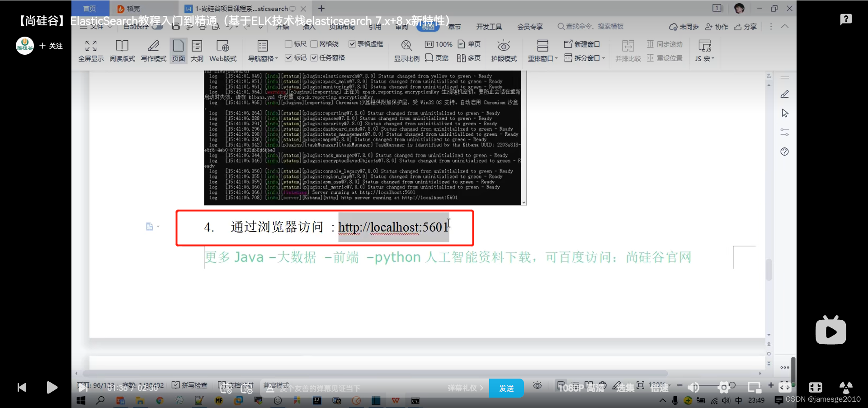Open Chrome from the taskbar
The image size is (868, 408).
[x=160, y=400]
